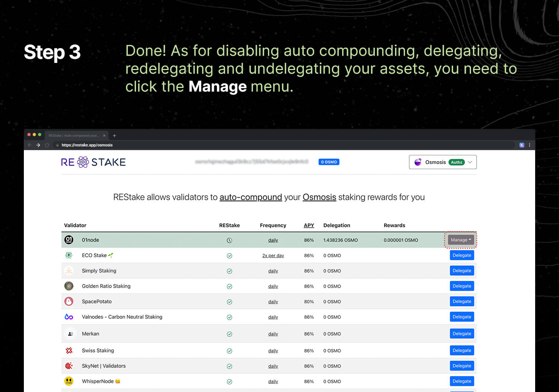559x392 pixels.
Task: Click the browser back arrow
Action: click(x=30, y=145)
